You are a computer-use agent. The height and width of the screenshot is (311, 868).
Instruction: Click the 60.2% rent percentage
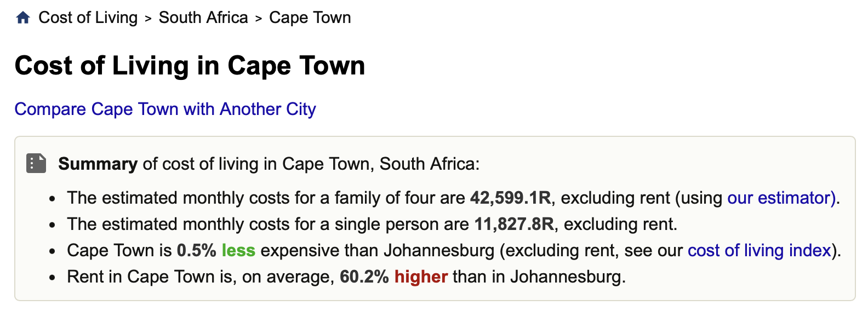point(364,277)
